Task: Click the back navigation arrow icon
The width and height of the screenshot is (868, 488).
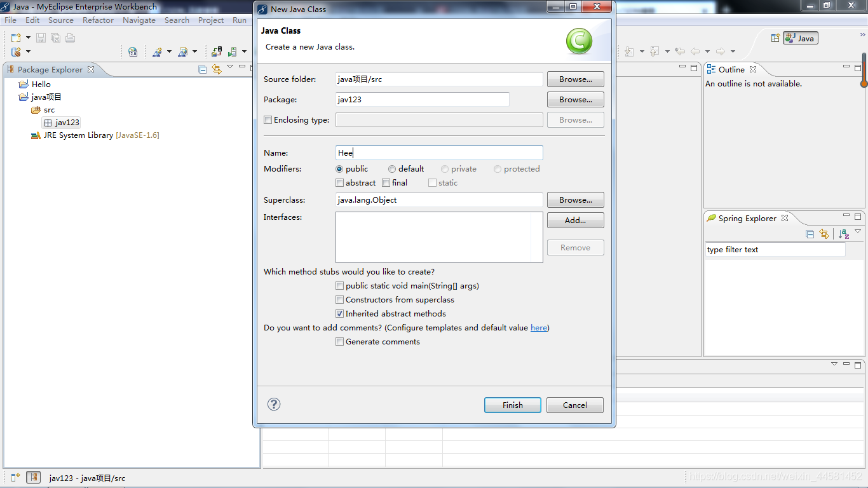Action: click(x=695, y=51)
